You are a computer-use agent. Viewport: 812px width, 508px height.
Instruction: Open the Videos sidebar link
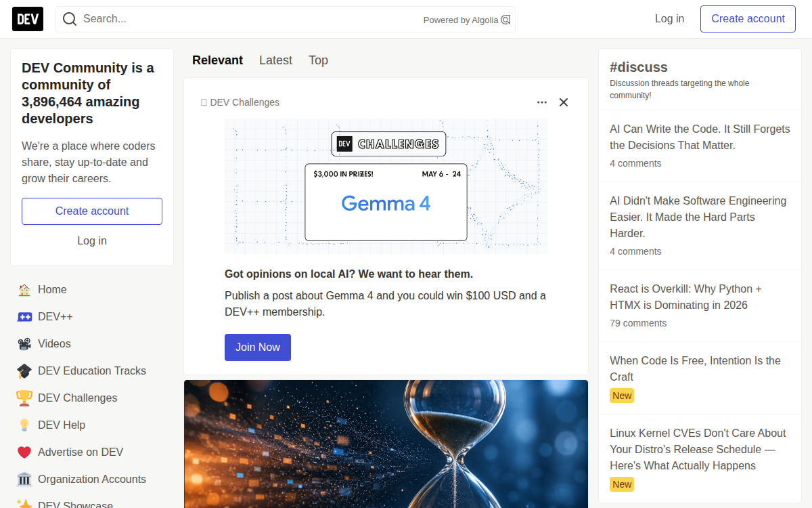coord(92,344)
